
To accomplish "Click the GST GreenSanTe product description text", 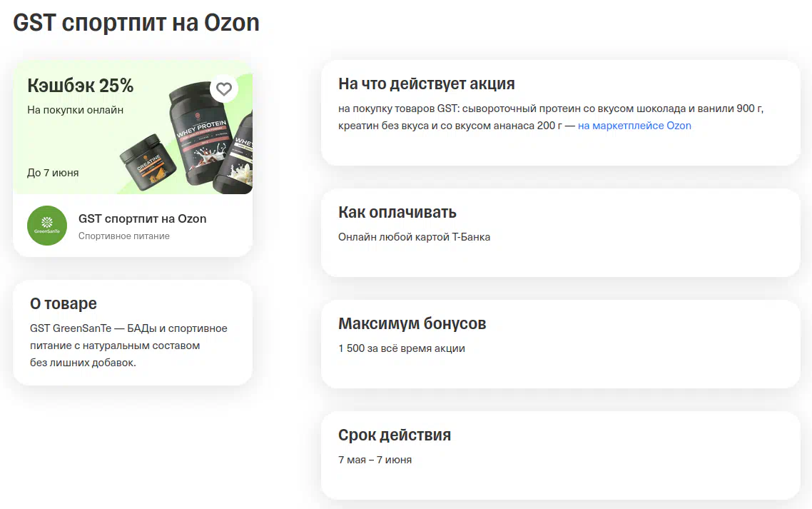I will point(128,346).
